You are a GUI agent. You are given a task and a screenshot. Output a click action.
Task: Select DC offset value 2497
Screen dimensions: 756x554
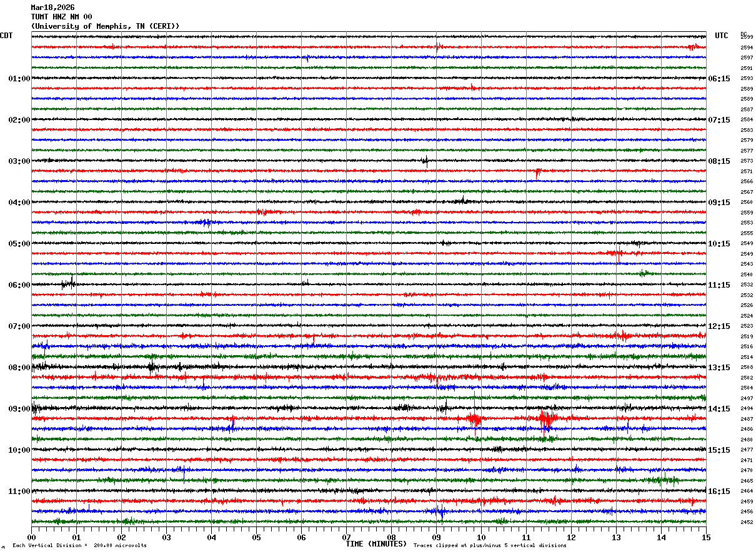pos(747,398)
